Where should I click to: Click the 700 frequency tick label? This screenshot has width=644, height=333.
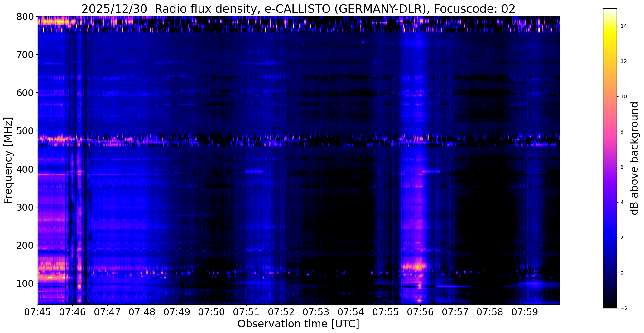(24, 55)
